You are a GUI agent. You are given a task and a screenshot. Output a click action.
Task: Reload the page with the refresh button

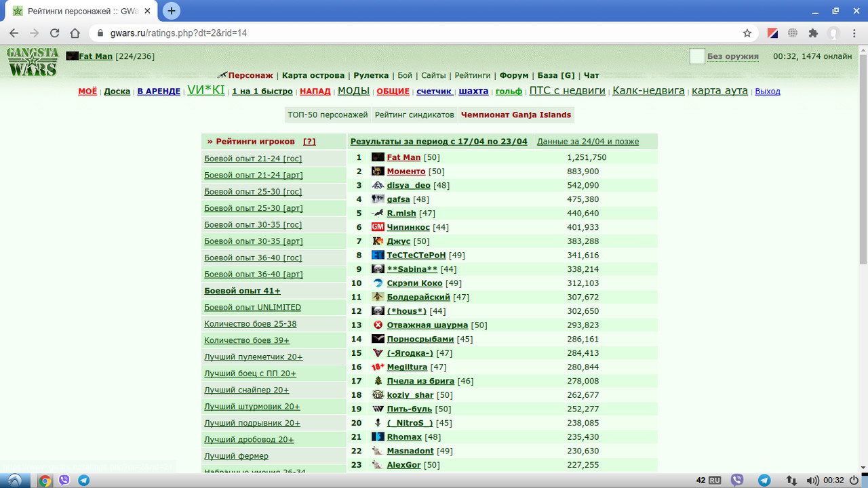pos(54,33)
